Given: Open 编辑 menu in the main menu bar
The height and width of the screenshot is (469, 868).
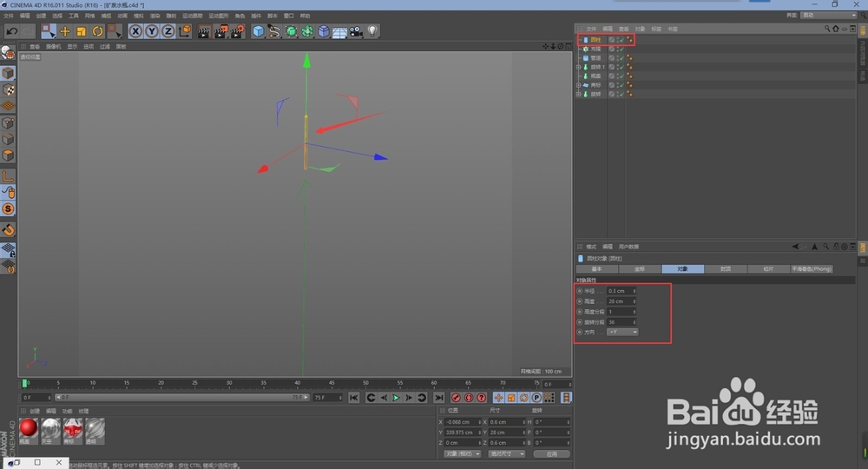Looking at the screenshot, I should pos(25,16).
